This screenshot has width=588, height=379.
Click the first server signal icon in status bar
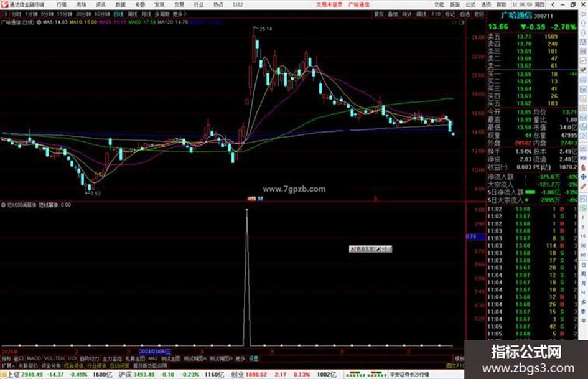click(x=355, y=374)
